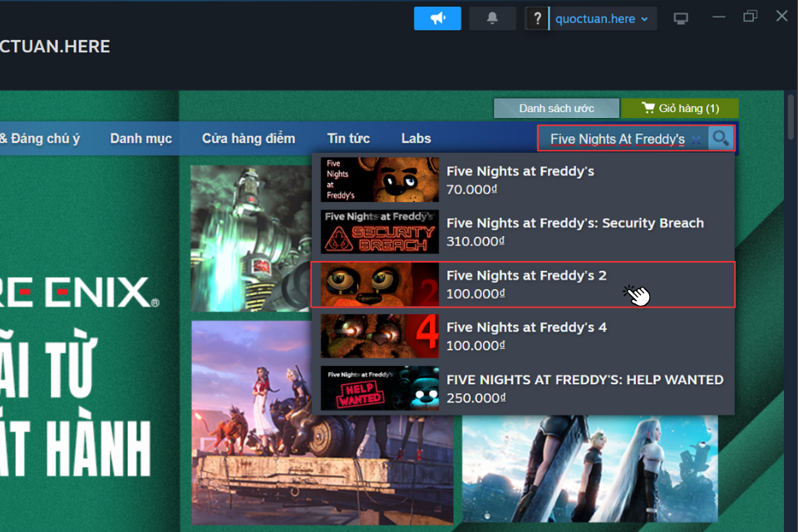Click the Security Breach thumbnail image
The image size is (798, 532).
coord(380,232)
